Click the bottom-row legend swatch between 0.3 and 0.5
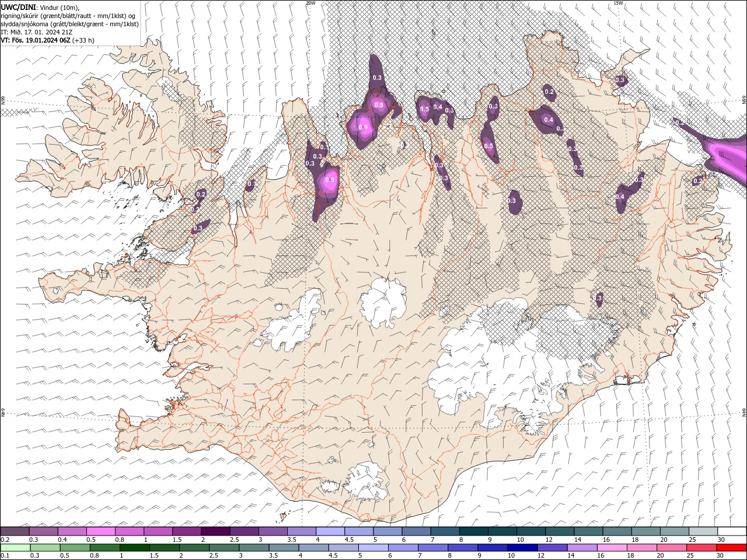Image resolution: width=747 pixels, height=560 pixels. click(x=46, y=548)
